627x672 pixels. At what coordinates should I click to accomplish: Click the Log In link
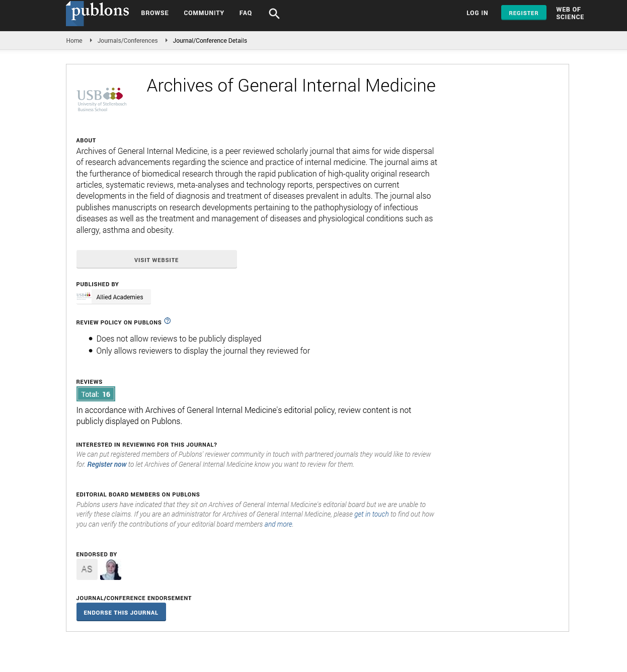click(477, 13)
